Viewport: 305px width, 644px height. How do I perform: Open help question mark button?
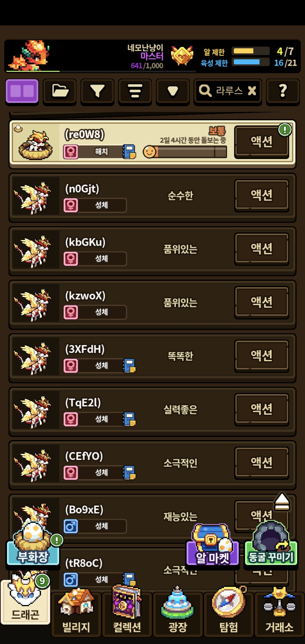click(283, 91)
